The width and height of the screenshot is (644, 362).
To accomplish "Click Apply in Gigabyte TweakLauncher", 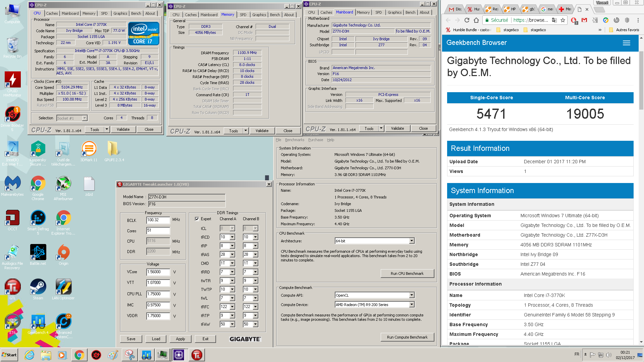I will coord(180,339).
